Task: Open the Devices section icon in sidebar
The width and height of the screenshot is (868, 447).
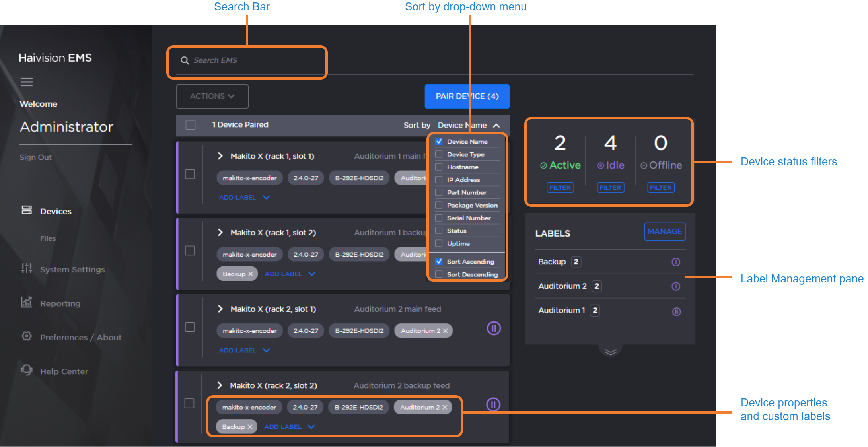Action: pyautogui.click(x=27, y=210)
